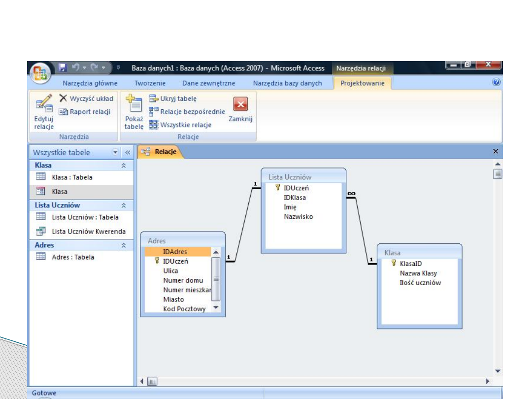
Task: Click the red Zamknij button
Action: 240,104
